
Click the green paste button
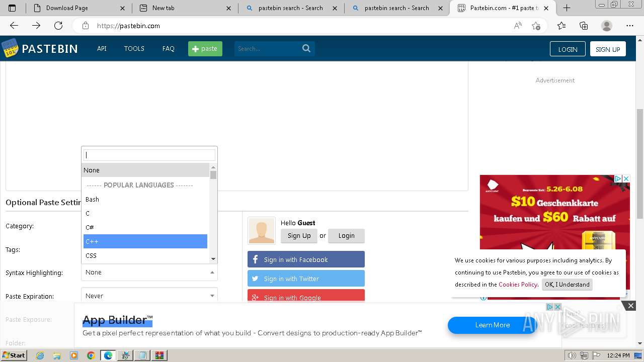pos(205,49)
